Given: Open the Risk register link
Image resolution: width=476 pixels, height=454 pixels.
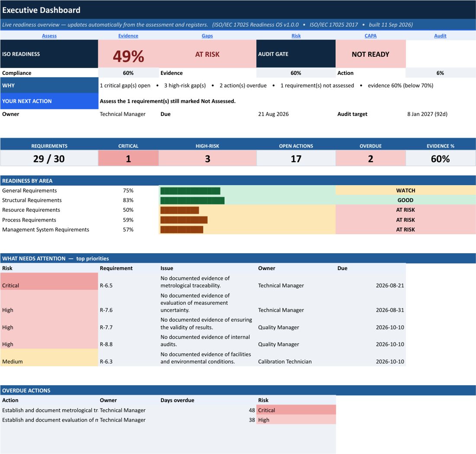Looking at the screenshot, I should [x=296, y=35].
